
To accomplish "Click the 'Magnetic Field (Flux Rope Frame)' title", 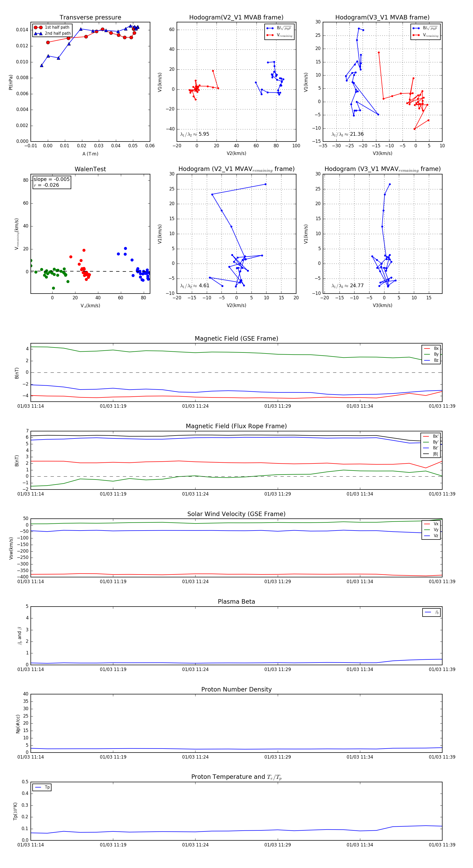I will [236, 426].
